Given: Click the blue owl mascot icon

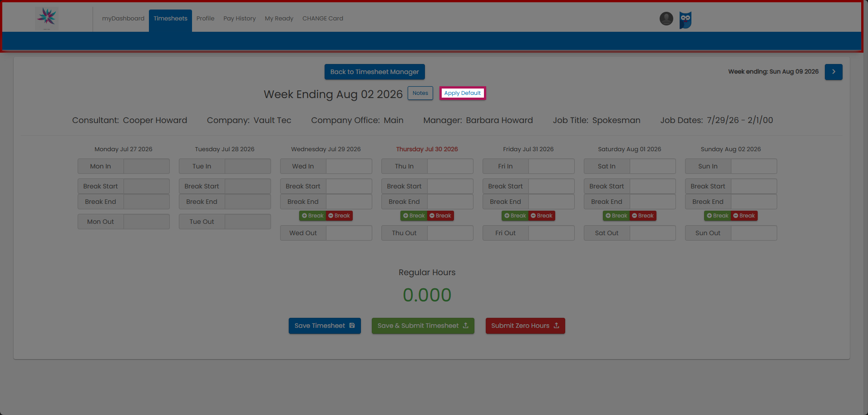Looking at the screenshot, I should coord(686,20).
